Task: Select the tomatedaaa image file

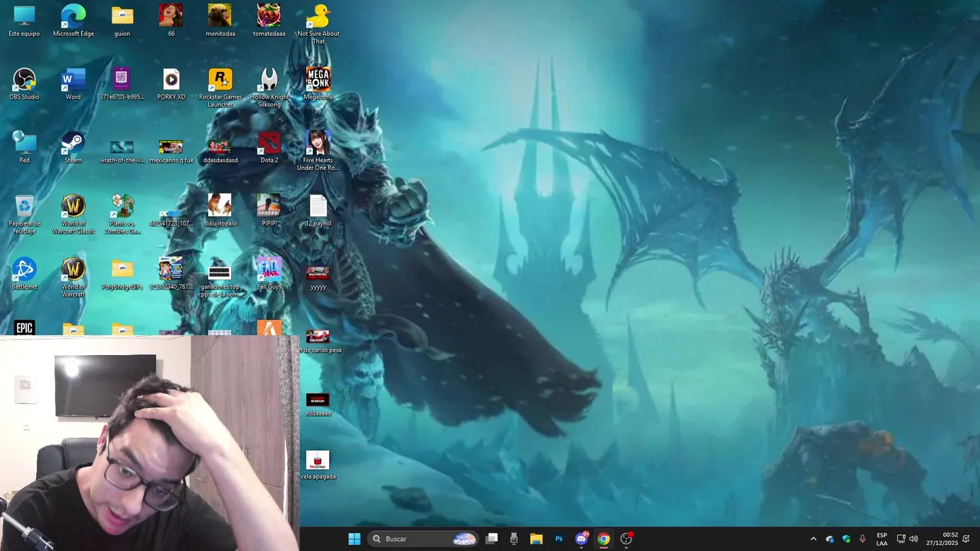Action: coord(269,21)
